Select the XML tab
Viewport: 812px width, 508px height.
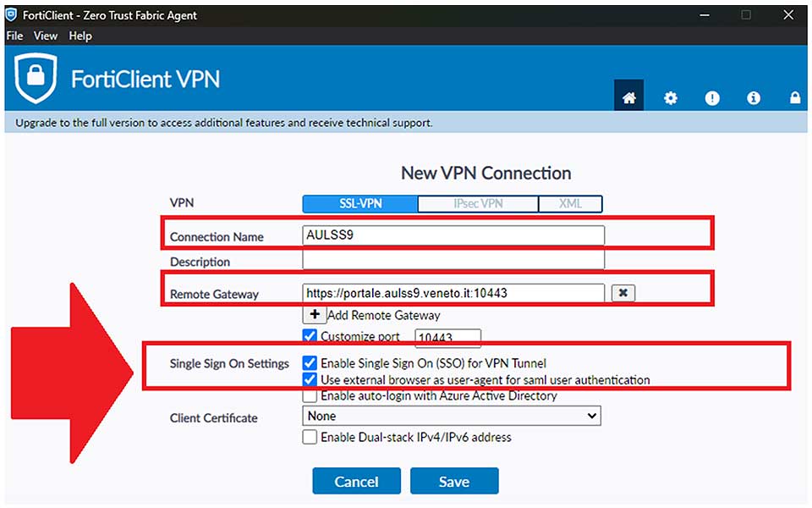[570, 204]
